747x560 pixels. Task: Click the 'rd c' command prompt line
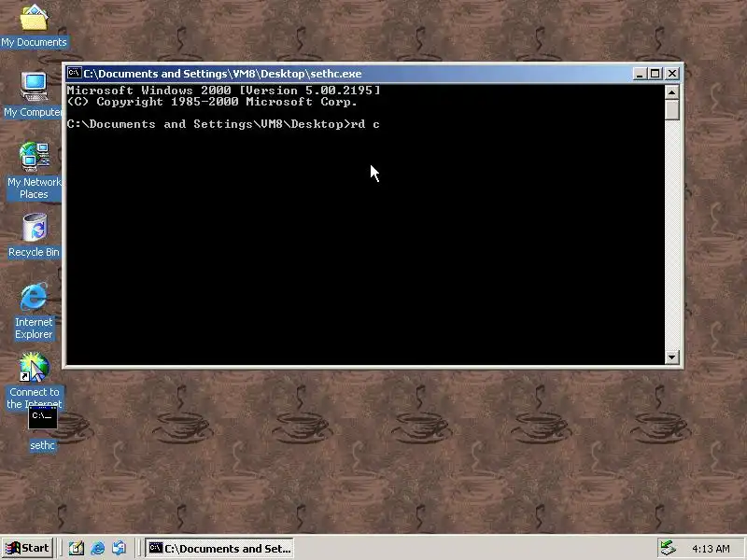pyautogui.click(x=223, y=124)
